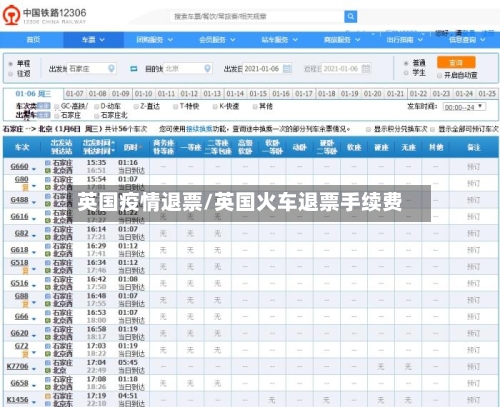Click 预订 button for train G658
The height and width of the screenshot is (407, 500).
click(473, 383)
